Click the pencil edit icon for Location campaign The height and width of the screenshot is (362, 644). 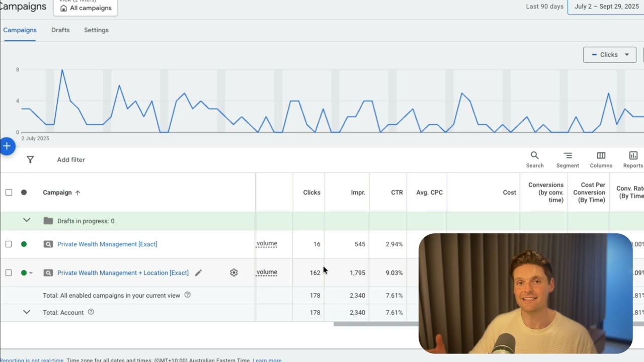198,273
